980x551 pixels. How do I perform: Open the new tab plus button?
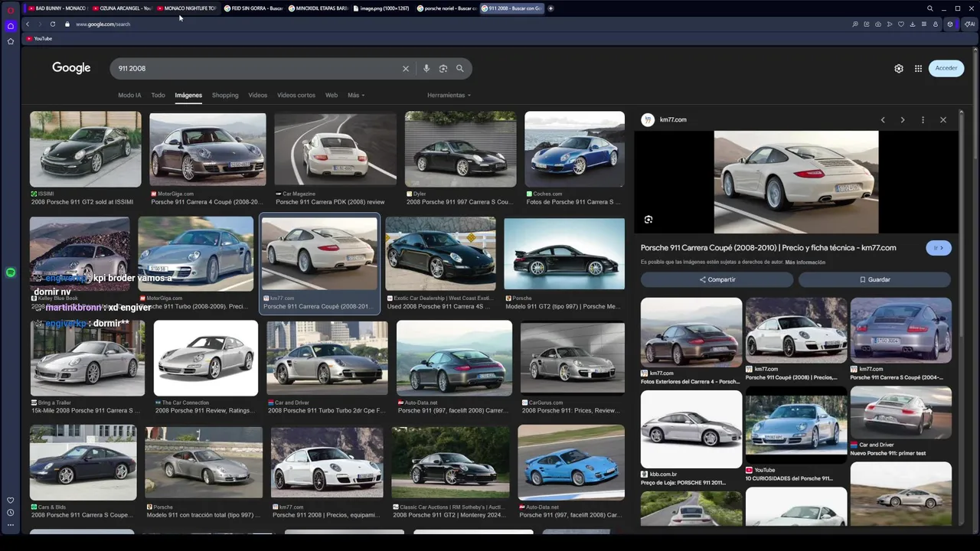(550, 8)
